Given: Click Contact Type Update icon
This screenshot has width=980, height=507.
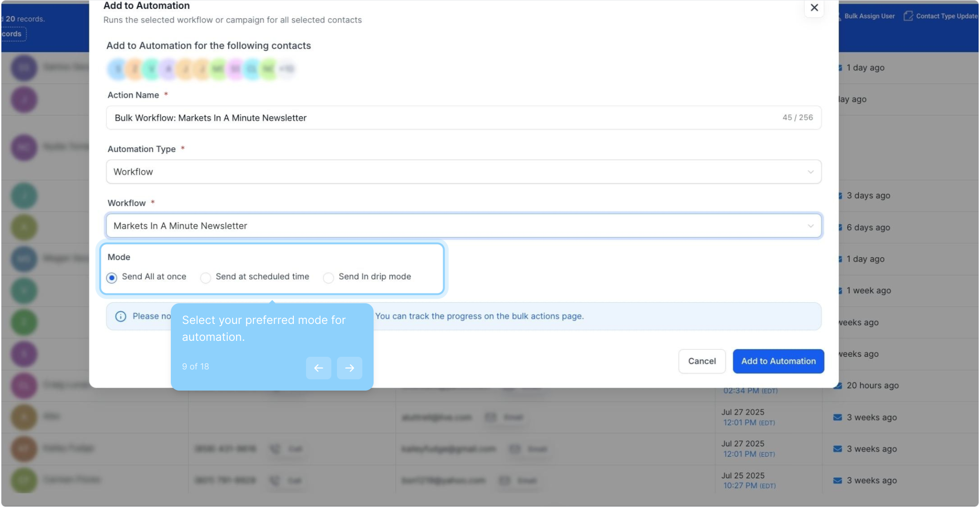Looking at the screenshot, I should coord(908,16).
